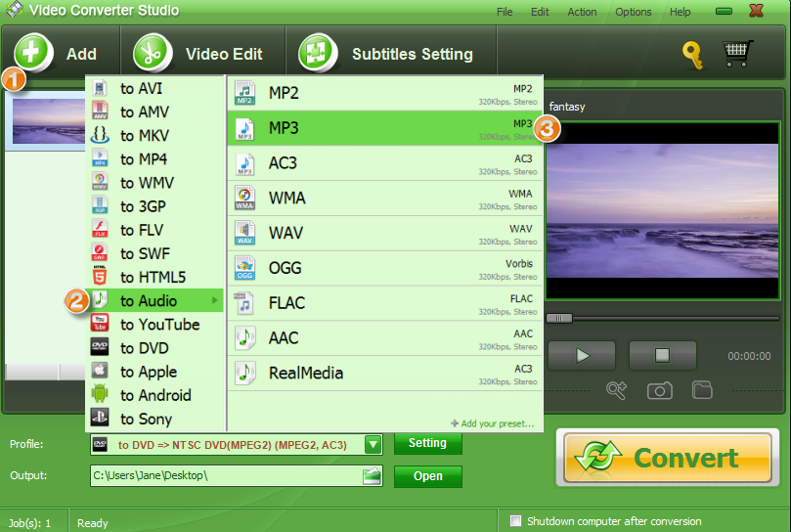
Task: Open the snapshot folder icon
Action: (702, 390)
